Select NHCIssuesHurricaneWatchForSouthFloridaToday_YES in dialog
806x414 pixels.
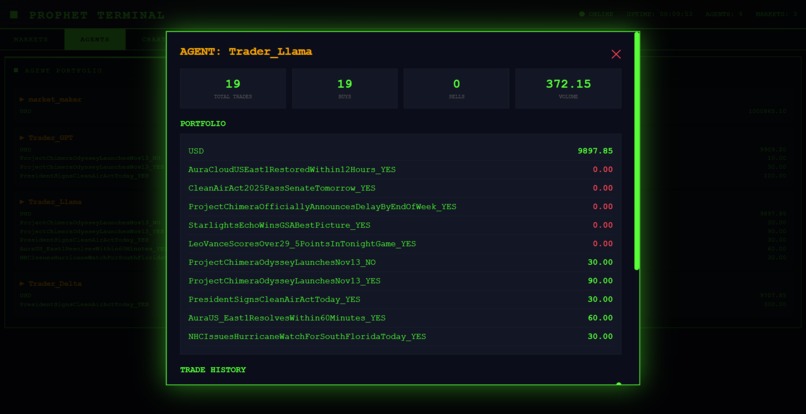[x=400, y=336]
